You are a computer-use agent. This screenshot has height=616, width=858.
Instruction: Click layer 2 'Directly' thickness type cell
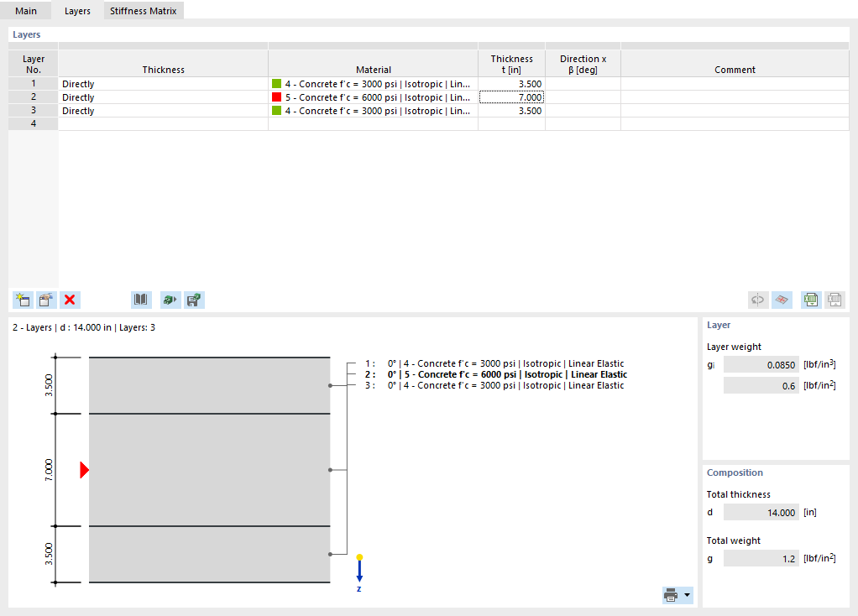click(163, 97)
